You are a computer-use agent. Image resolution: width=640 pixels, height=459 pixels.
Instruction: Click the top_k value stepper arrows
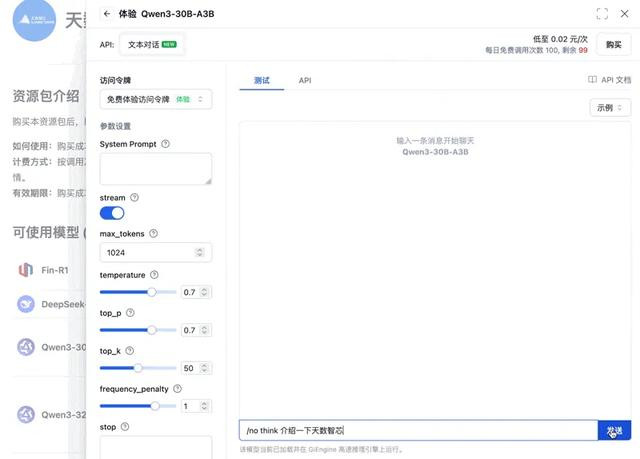pyautogui.click(x=204, y=368)
